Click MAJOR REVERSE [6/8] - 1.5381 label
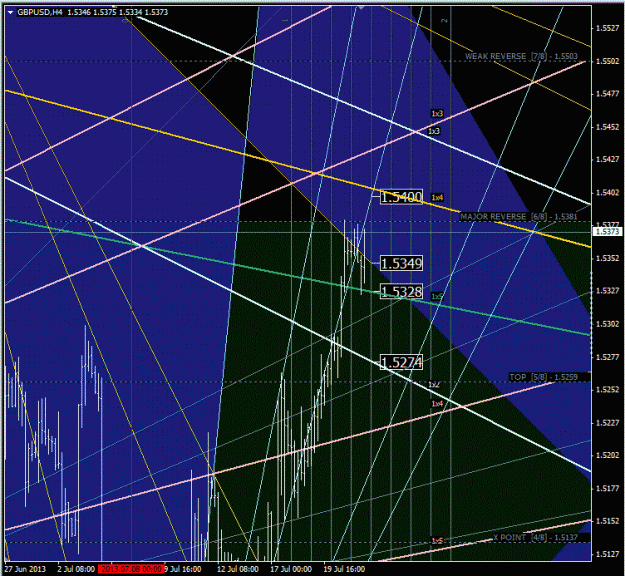 pyautogui.click(x=519, y=216)
